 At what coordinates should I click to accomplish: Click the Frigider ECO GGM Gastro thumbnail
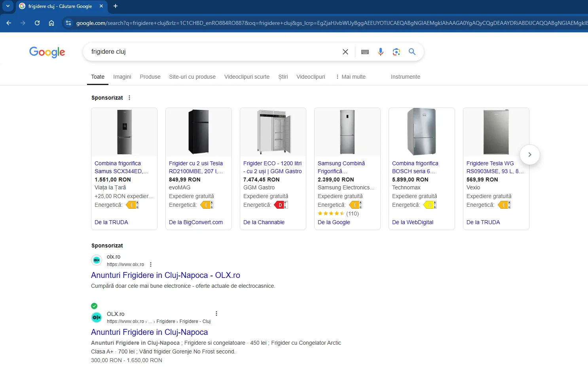click(273, 132)
